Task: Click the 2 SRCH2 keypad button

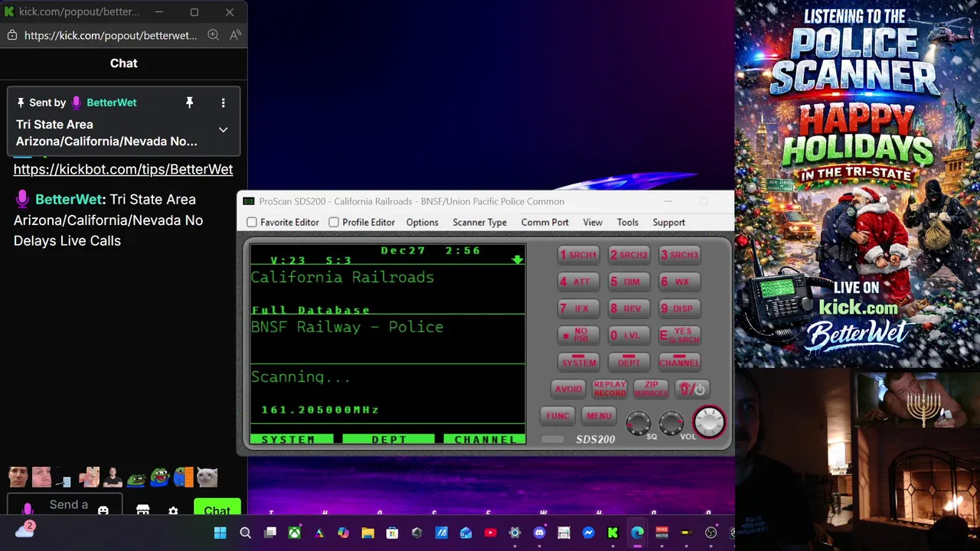Action: 629,255
